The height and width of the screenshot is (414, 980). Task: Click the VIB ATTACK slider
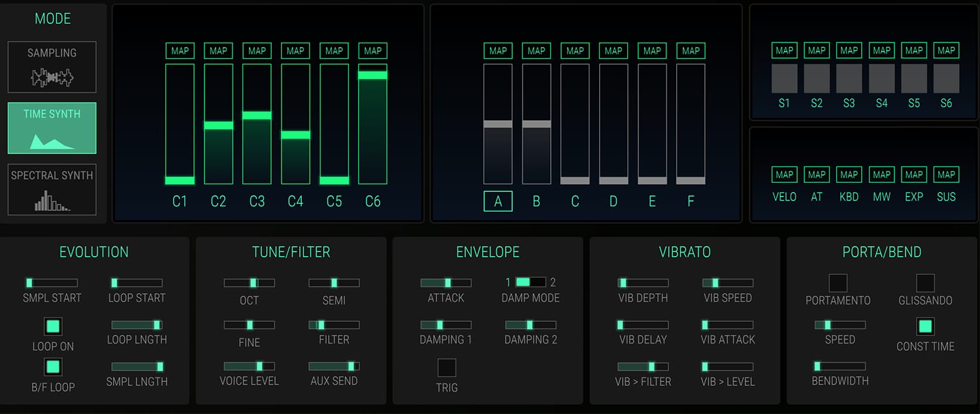(728, 325)
